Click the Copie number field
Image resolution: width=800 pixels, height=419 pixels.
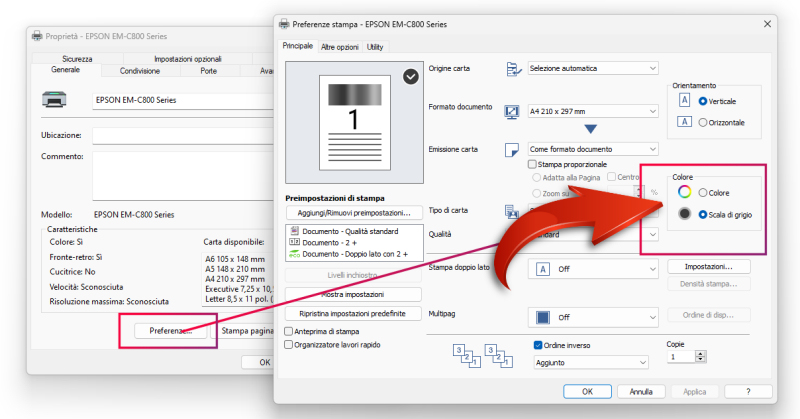[681, 357]
